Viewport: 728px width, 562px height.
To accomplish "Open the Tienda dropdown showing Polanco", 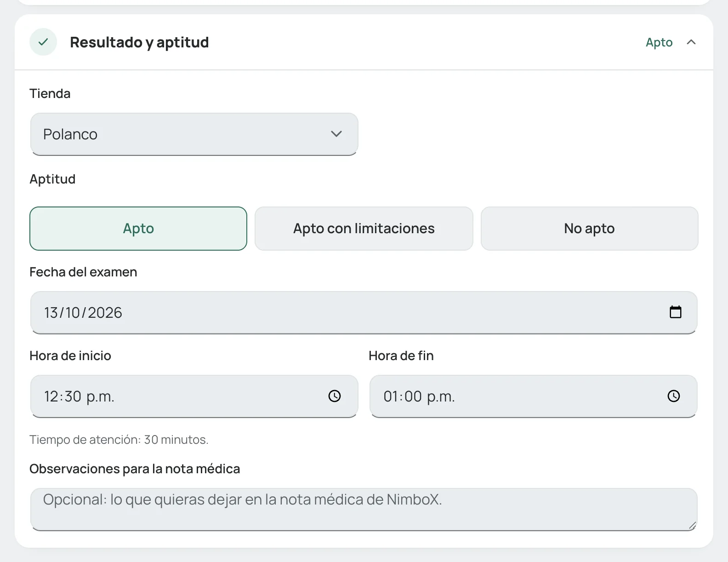I will click(194, 134).
